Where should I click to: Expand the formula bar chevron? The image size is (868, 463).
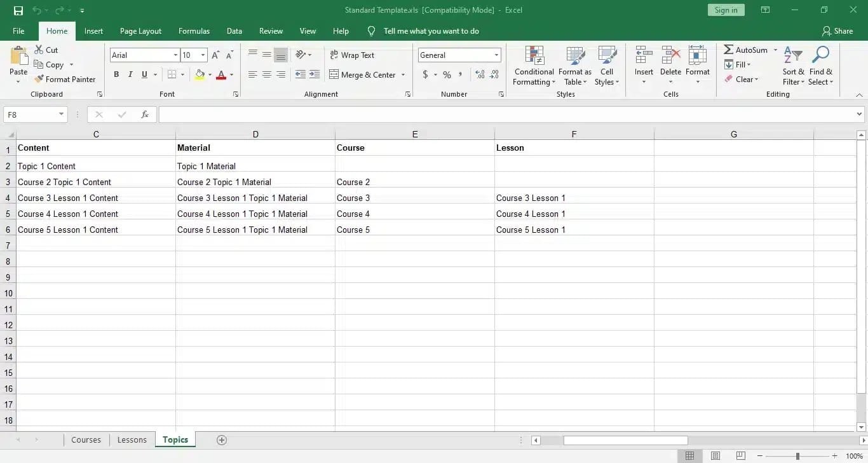point(859,114)
